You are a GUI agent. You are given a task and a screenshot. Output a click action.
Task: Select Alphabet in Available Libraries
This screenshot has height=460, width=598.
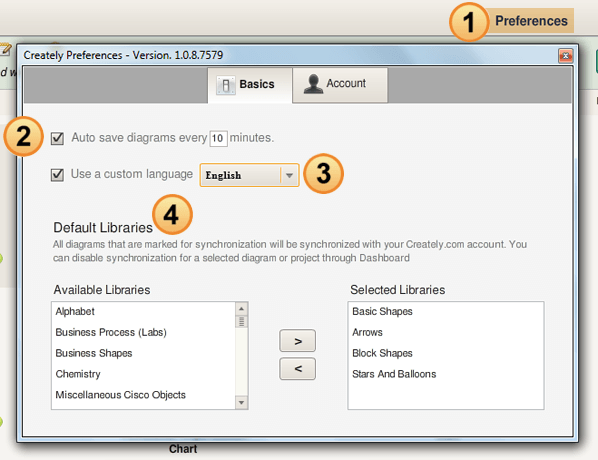tap(143, 311)
